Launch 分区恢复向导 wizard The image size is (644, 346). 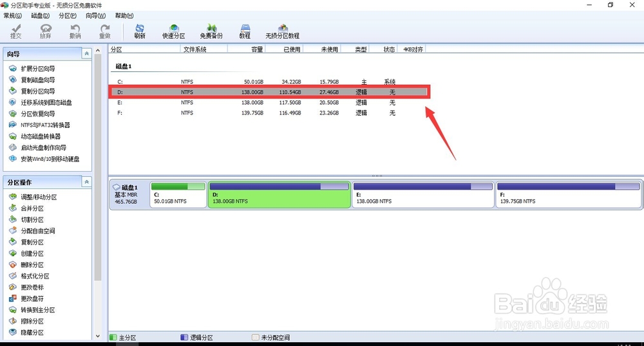32,114
